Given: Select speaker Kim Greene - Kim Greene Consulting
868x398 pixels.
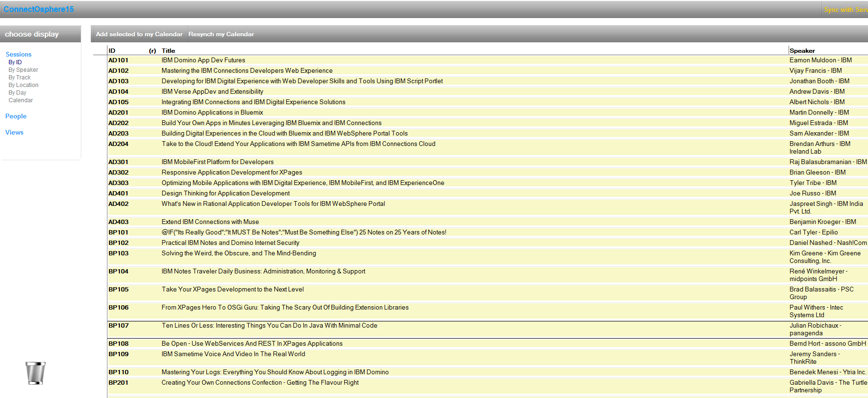Looking at the screenshot, I should click(x=825, y=257).
